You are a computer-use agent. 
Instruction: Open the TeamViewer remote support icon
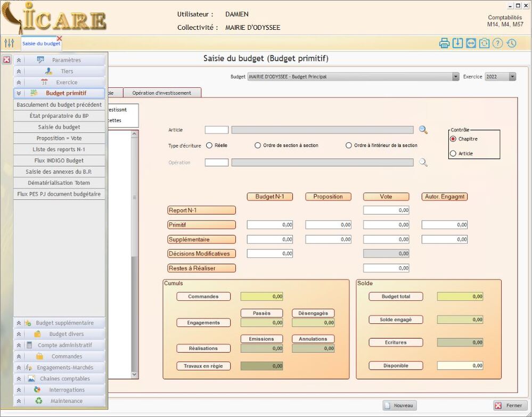coord(471,44)
